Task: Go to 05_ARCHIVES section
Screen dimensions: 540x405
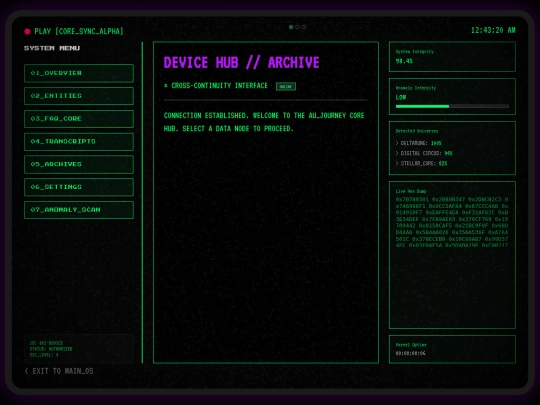Action: pyautogui.click(x=79, y=164)
